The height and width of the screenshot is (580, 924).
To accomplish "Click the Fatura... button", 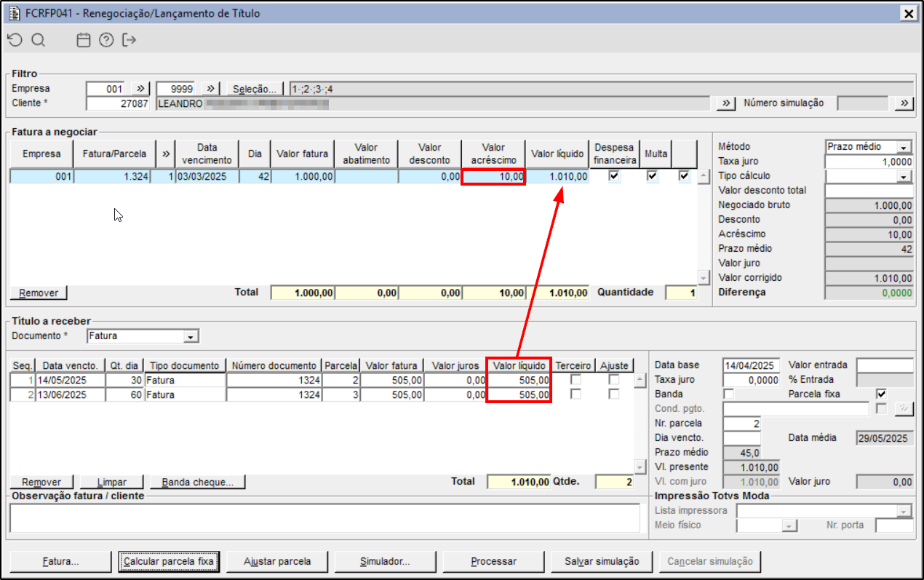I will (x=60, y=562).
